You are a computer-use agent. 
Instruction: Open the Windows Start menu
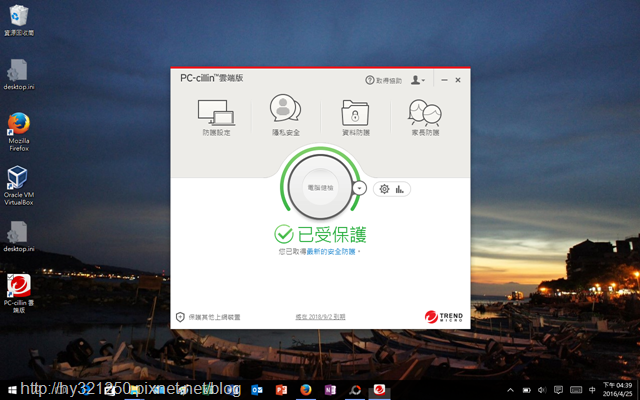click(12, 390)
